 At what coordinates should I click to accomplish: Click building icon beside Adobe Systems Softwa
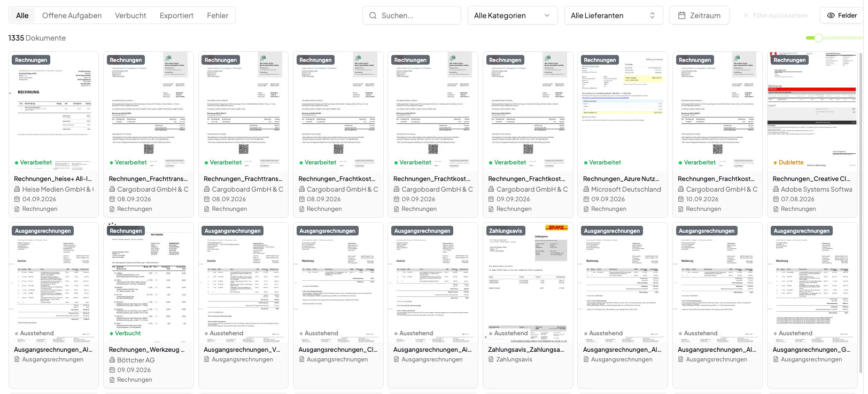click(x=776, y=189)
